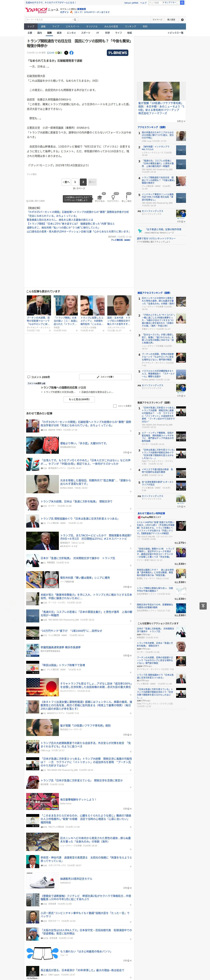Open the みんなの意見 tab
This screenshot has height=980, width=210.
pos(111,27)
